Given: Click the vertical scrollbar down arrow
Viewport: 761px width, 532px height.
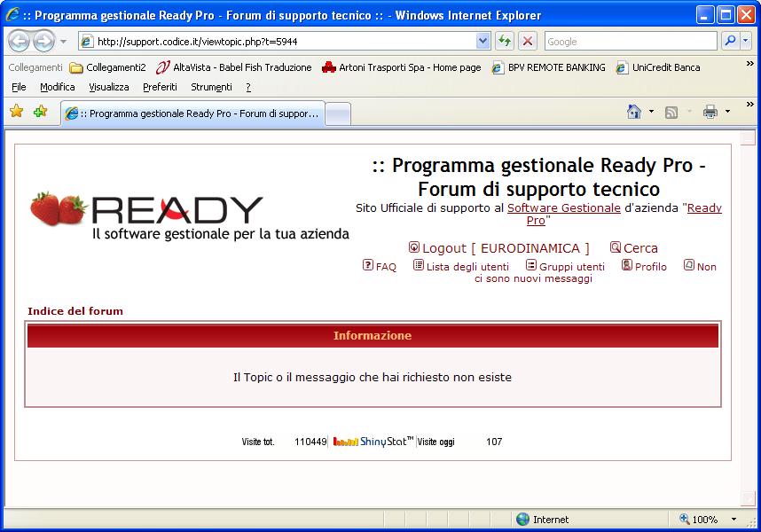Looking at the screenshot, I should pyautogui.click(x=748, y=498).
